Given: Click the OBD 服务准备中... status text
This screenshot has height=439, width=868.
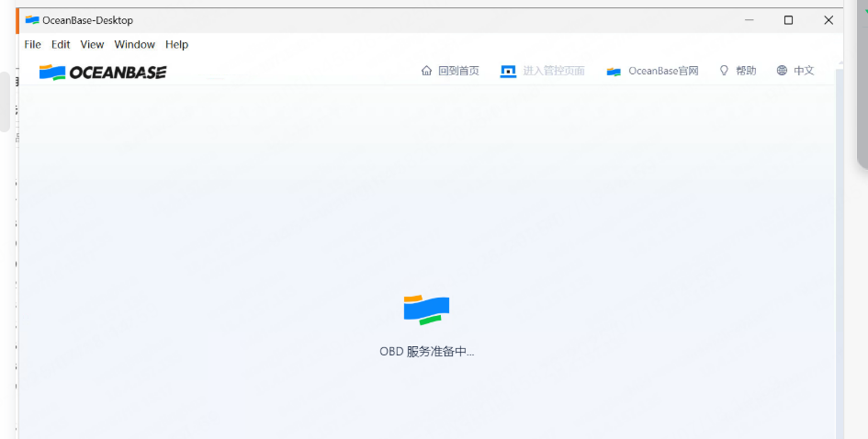Looking at the screenshot, I should pos(427,352).
